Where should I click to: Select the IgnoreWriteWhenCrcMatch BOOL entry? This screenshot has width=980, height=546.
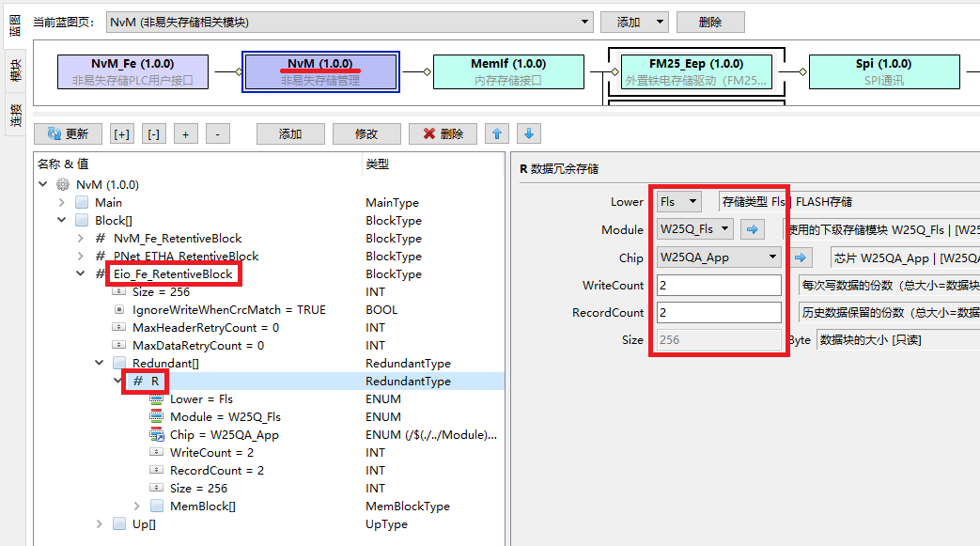(x=228, y=310)
